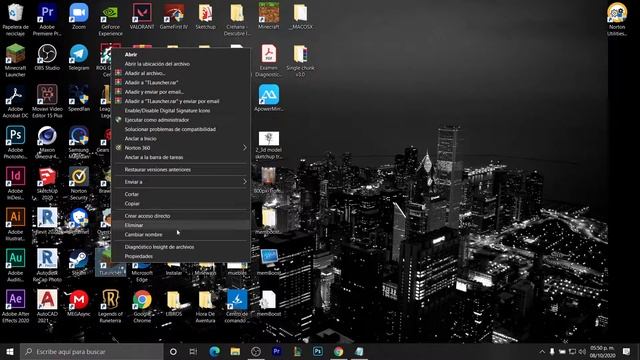Open VALORANT desktop shortcut
640x360 pixels.
click(x=142, y=16)
